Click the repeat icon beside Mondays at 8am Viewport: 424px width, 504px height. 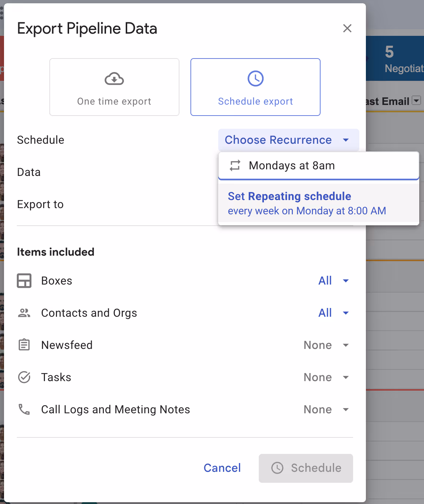click(235, 166)
